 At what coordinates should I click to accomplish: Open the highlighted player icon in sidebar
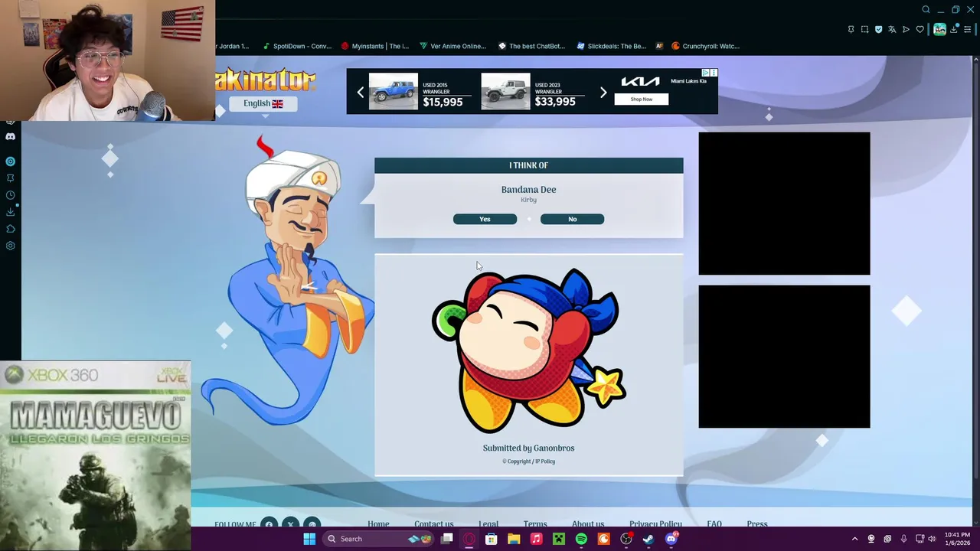[x=10, y=161]
